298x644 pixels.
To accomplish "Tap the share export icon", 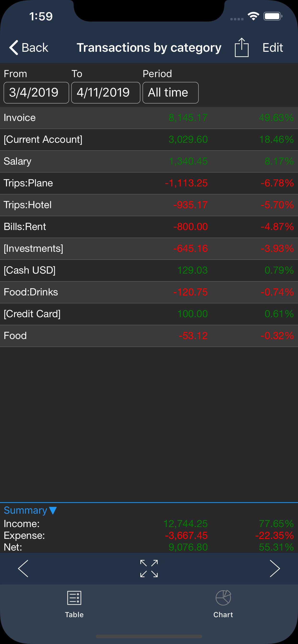I will coord(241,47).
